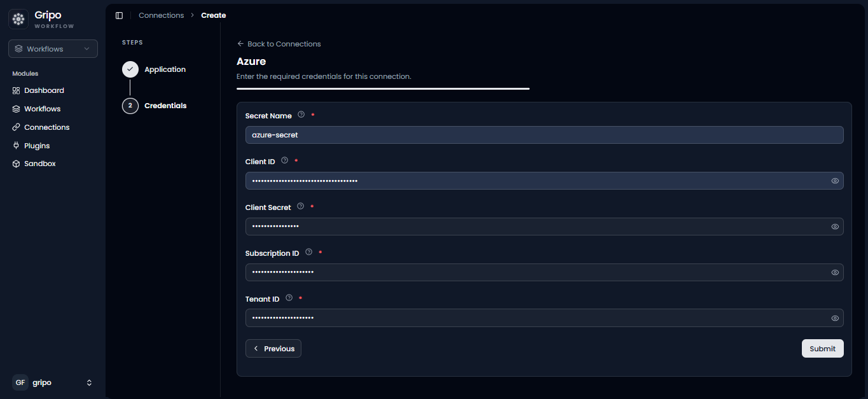Viewport: 868px width, 399px height.
Task: Open the Secret Name help tooltip icon
Action: tap(301, 115)
